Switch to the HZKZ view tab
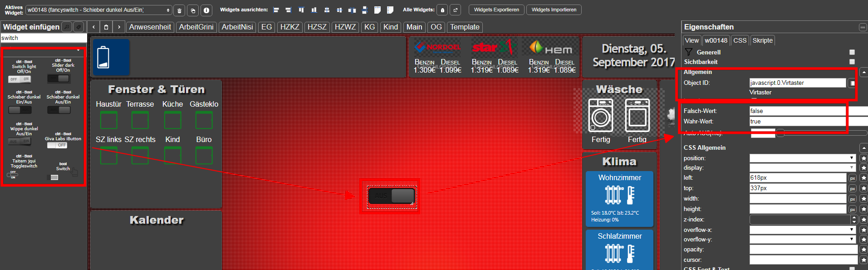Viewport: 868px width, 270px height. pos(289,27)
